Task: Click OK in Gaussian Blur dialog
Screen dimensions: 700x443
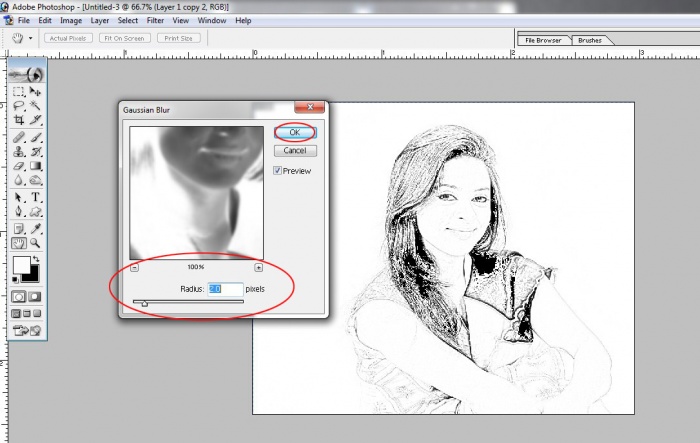Action: (x=295, y=132)
